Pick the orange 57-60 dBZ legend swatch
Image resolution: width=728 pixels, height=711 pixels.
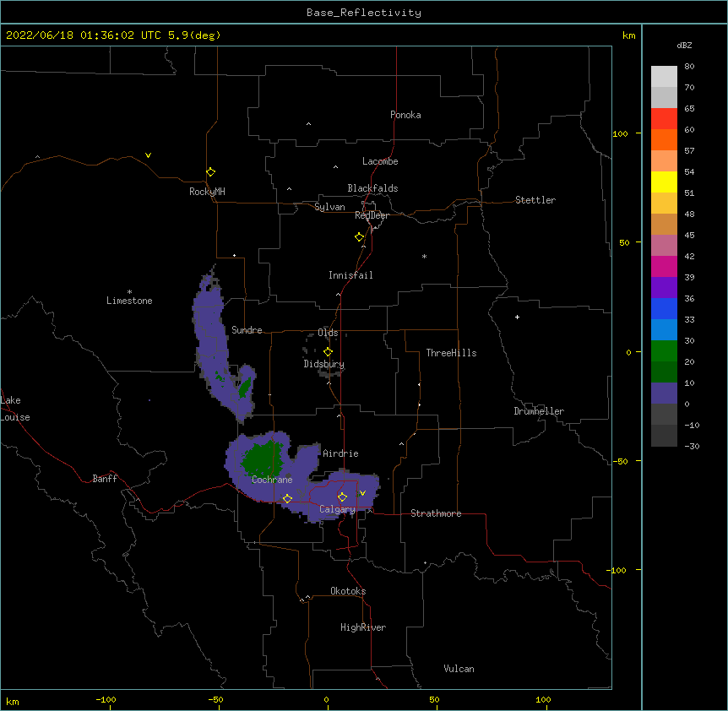click(x=664, y=139)
